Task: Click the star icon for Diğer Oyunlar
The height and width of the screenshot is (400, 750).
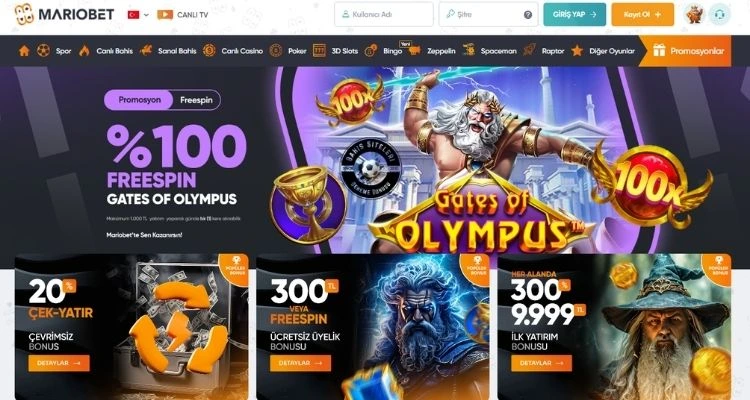Action: [577, 51]
